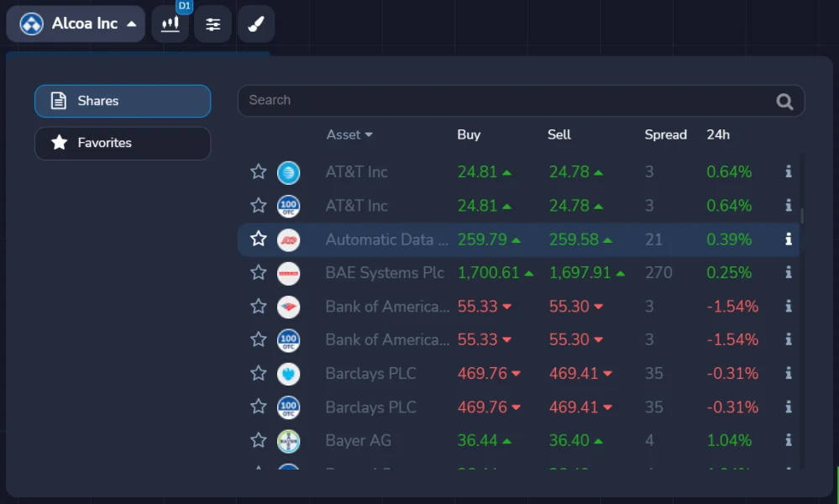Star Bayer AG as a favorite
Image resolution: width=839 pixels, height=504 pixels.
(259, 440)
